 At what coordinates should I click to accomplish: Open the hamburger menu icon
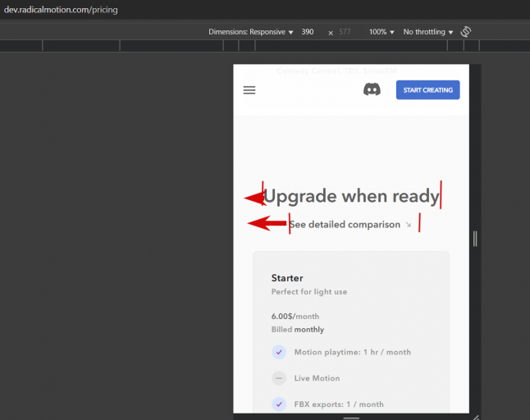pos(249,90)
